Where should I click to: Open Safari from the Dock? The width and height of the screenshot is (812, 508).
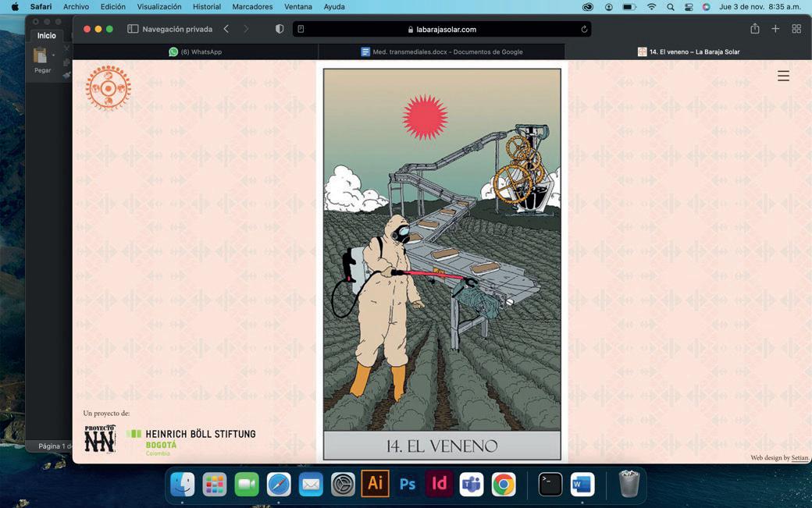(279, 485)
